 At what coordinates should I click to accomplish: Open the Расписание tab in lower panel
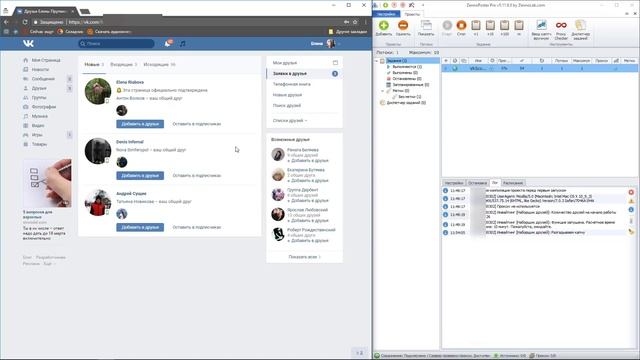coord(513,183)
